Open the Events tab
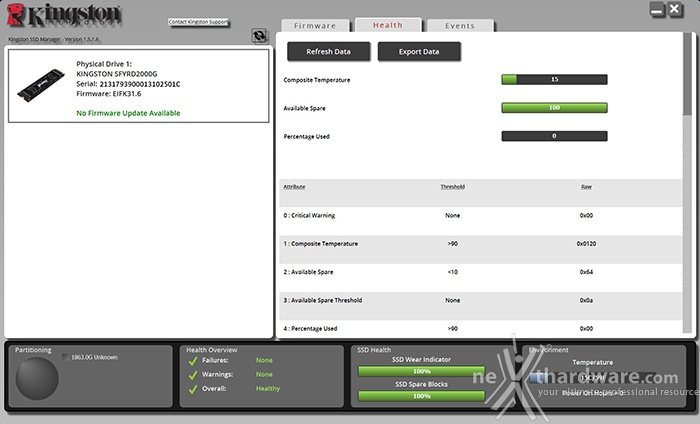Image resolution: width=700 pixels, height=424 pixels. pyautogui.click(x=460, y=26)
